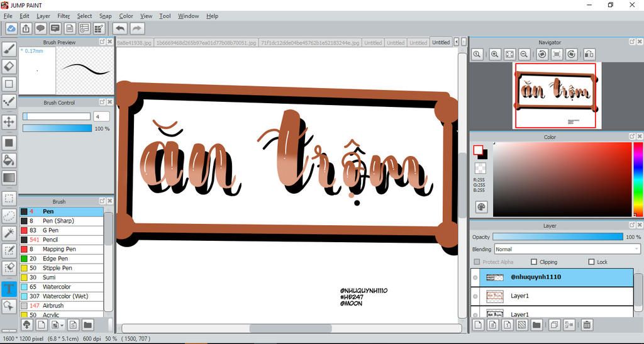
Task: Activate the Magic Wand tool
Action: coord(9,233)
